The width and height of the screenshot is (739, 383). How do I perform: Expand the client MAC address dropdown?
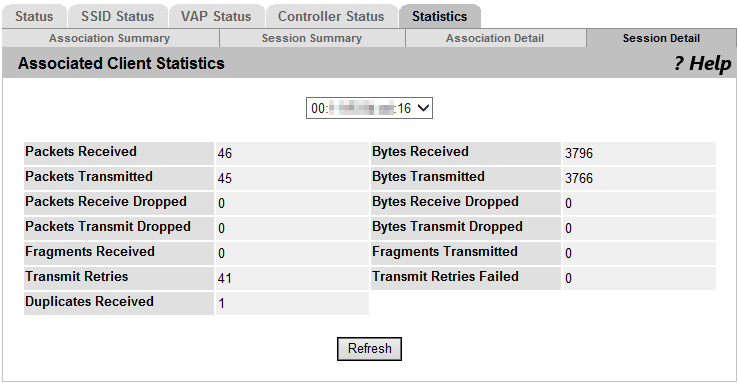coord(369,108)
